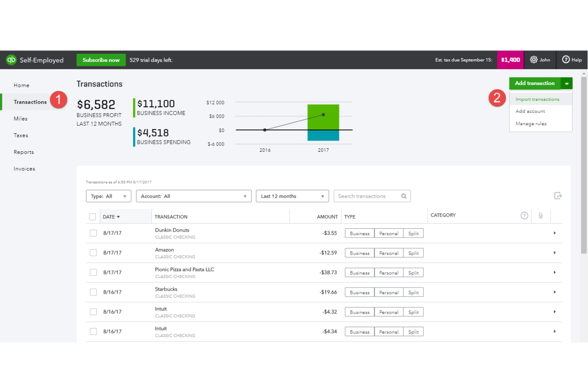Click the teal 2017 spending bar

[323, 135]
